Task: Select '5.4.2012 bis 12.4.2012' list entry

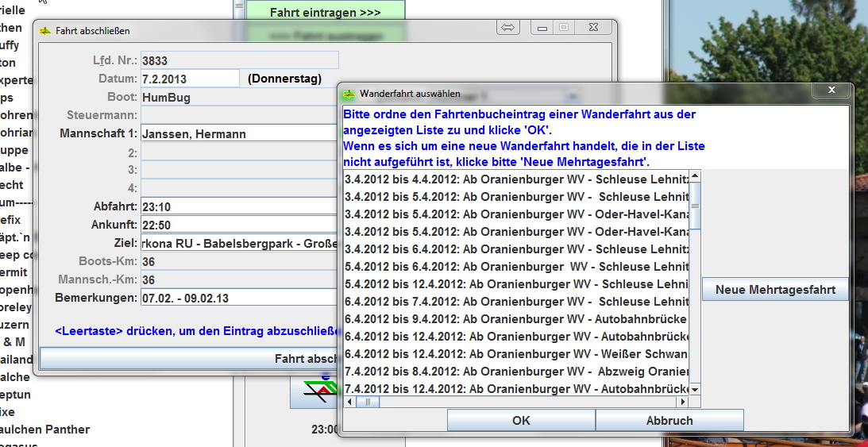Action: coord(516,283)
